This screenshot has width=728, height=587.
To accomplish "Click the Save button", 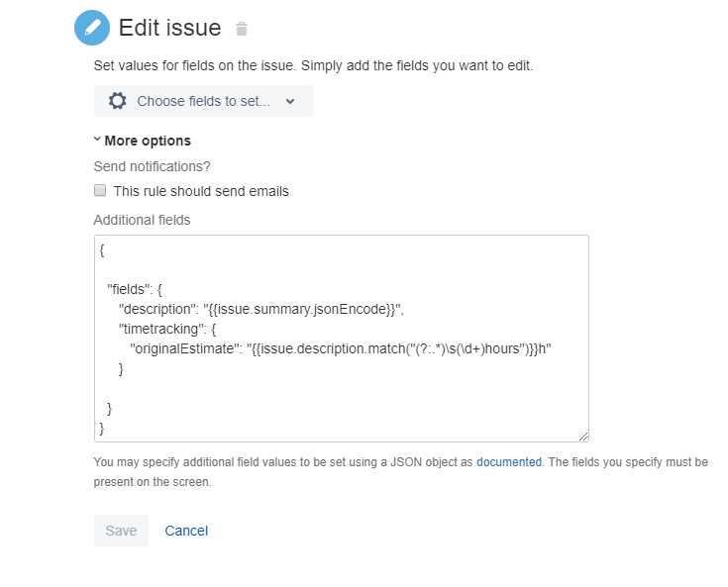I will pos(121,531).
